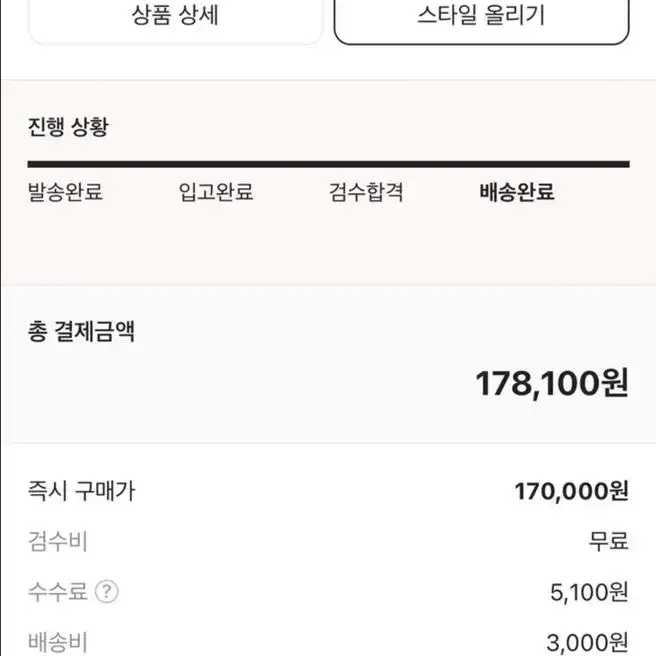The width and height of the screenshot is (656, 656).
Task: Click the empty area below progress steps
Action: pyautogui.click(x=328, y=245)
